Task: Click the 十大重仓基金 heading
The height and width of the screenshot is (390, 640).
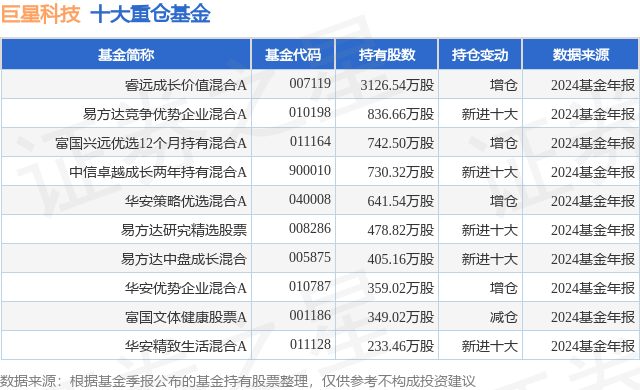Action: [x=150, y=14]
